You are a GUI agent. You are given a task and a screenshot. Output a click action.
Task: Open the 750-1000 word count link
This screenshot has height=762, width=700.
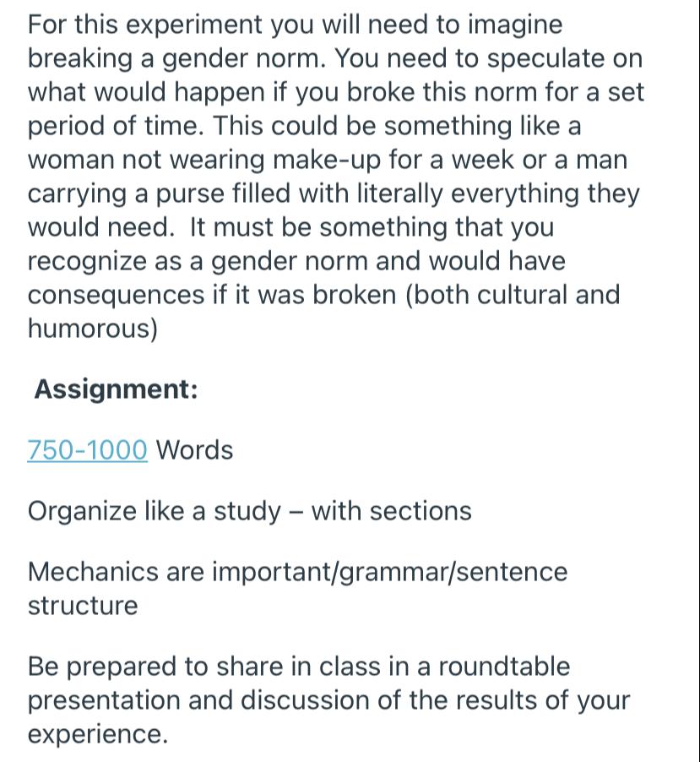88,450
